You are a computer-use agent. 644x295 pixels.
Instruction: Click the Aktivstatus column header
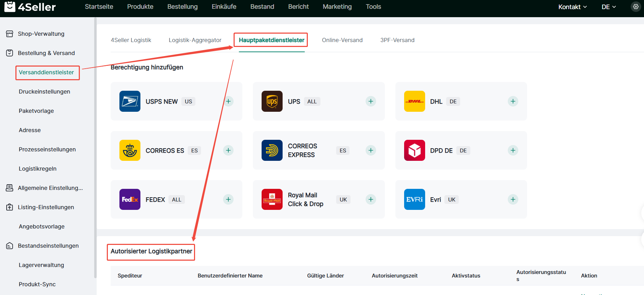pos(466,275)
